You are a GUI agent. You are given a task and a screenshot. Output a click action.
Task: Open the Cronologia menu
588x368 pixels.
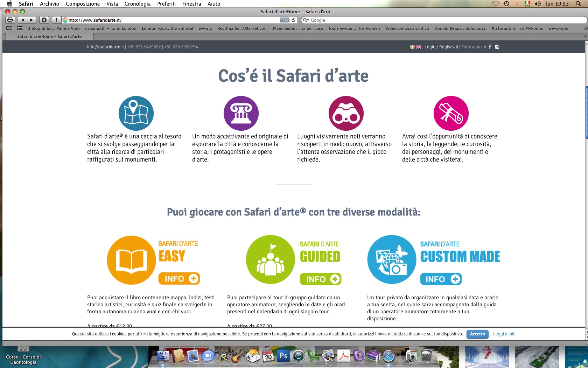pos(138,4)
